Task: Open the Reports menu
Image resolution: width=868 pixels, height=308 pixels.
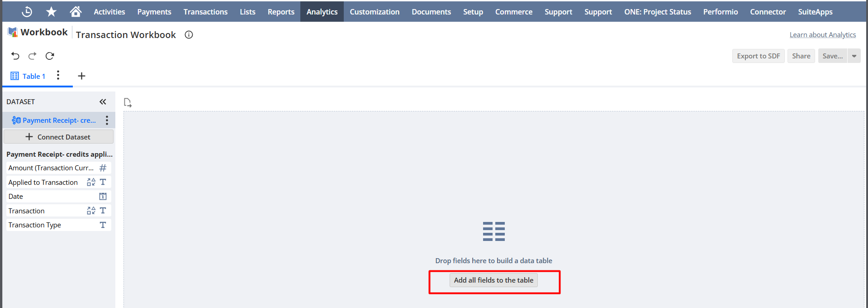Action: coord(281,12)
